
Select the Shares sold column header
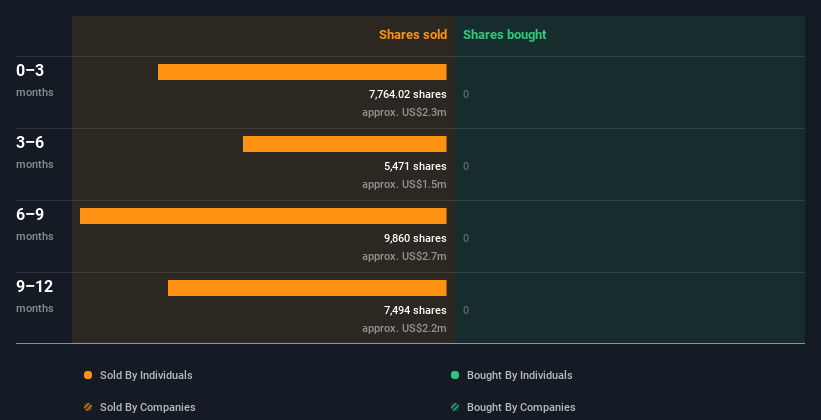pyautogui.click(x=413, y=35)
